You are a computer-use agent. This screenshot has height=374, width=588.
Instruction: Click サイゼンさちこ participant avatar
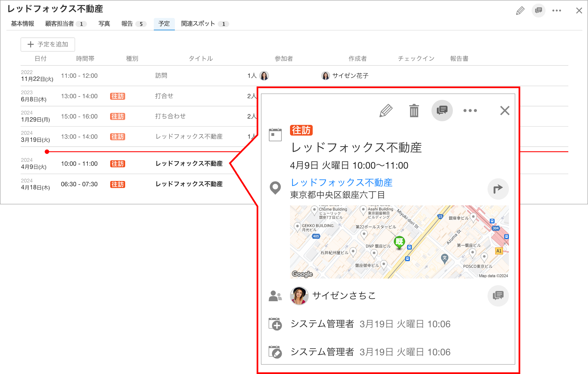tap(299, 296)
